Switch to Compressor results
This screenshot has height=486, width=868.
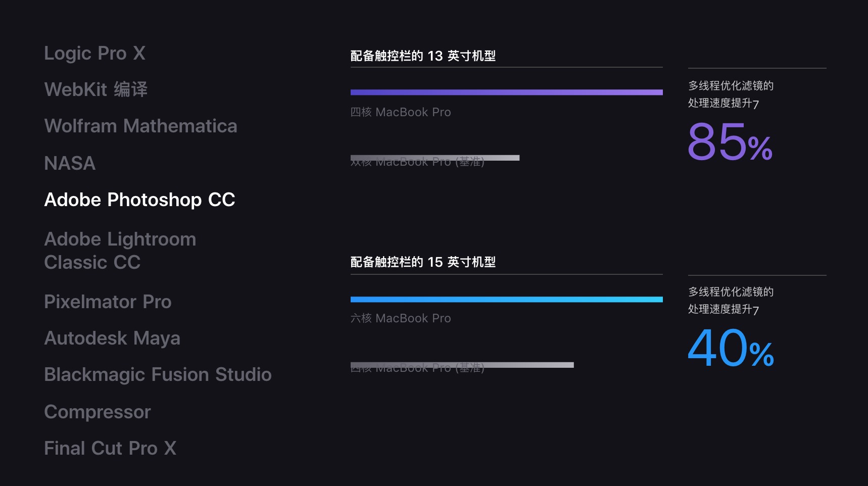[98, 412]
